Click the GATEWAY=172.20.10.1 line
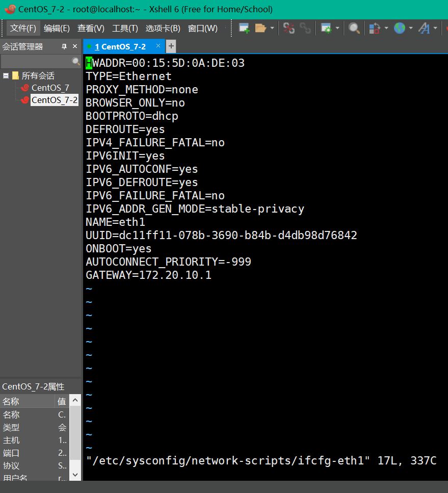 (148, 275)
